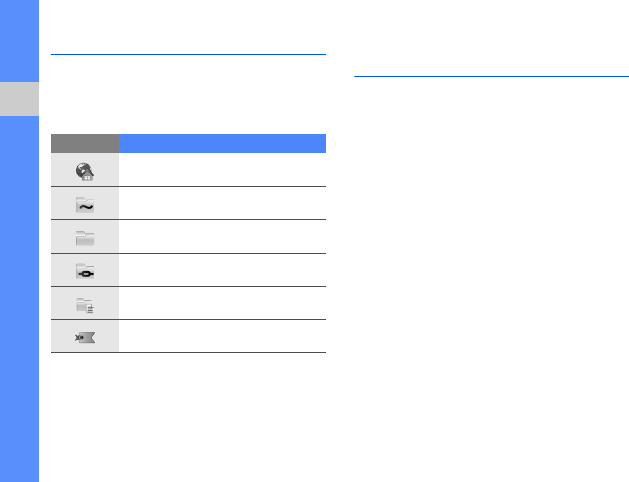
Task: Click the gray header cell of the table
Action: (85, 144)
